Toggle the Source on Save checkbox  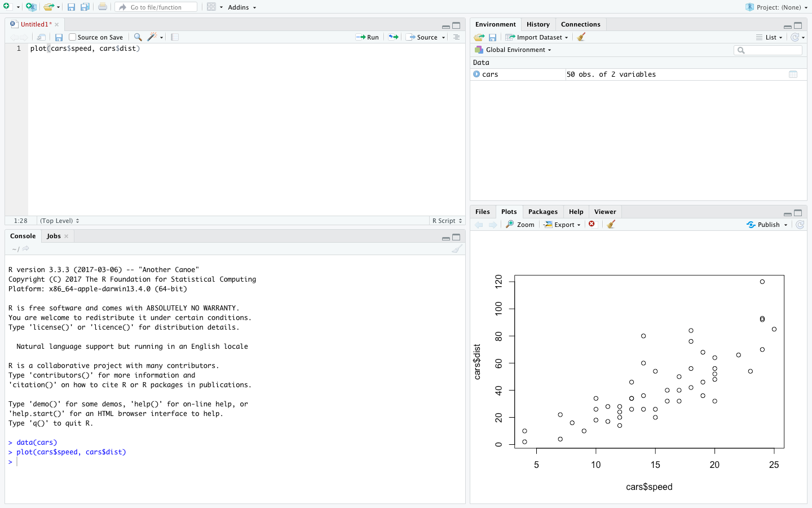coord(73,37)
